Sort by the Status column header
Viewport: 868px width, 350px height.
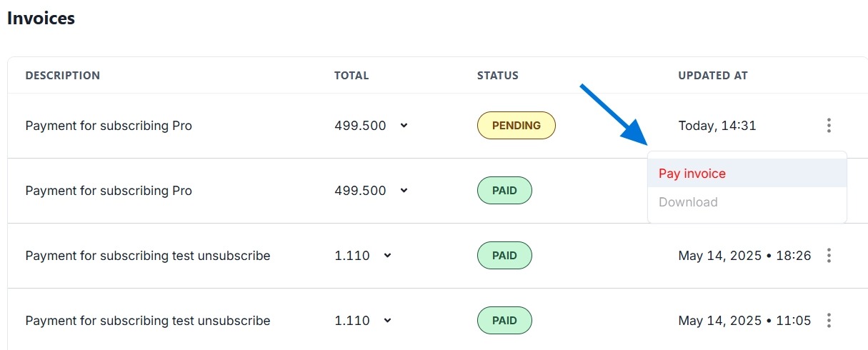pos(497,76)
